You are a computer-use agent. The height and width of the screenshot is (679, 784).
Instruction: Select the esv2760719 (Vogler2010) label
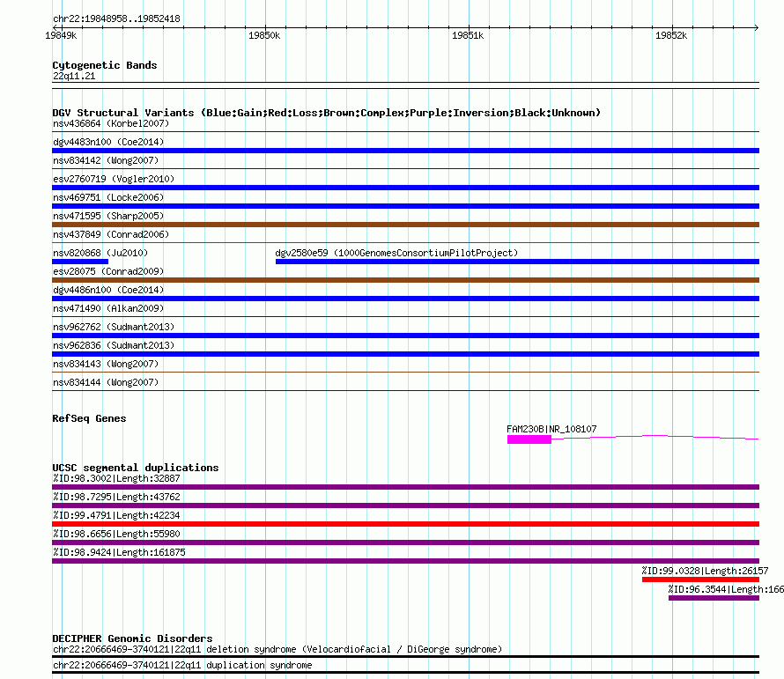(x=114, y=179)
